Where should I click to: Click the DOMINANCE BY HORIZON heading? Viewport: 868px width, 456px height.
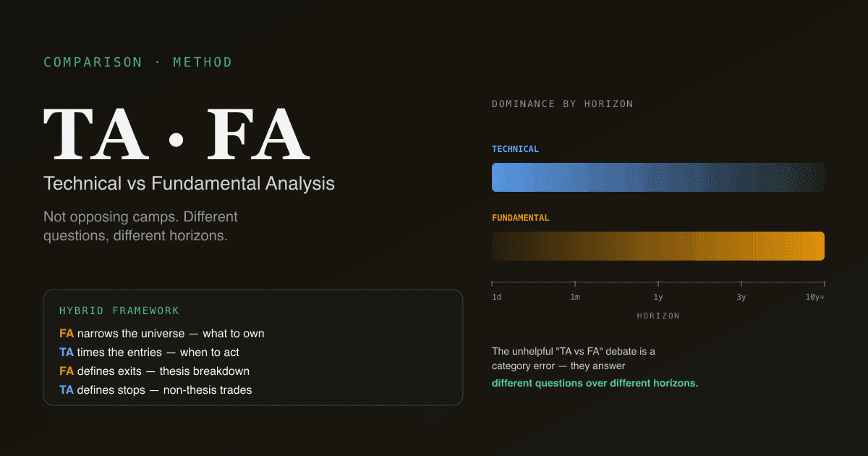pos(563,104)
